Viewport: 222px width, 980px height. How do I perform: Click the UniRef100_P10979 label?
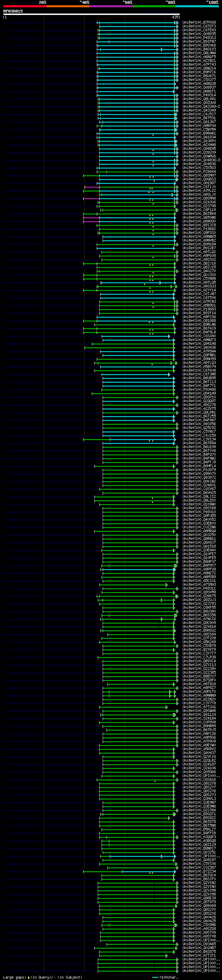pyautogui.click(x=199, y=470)
